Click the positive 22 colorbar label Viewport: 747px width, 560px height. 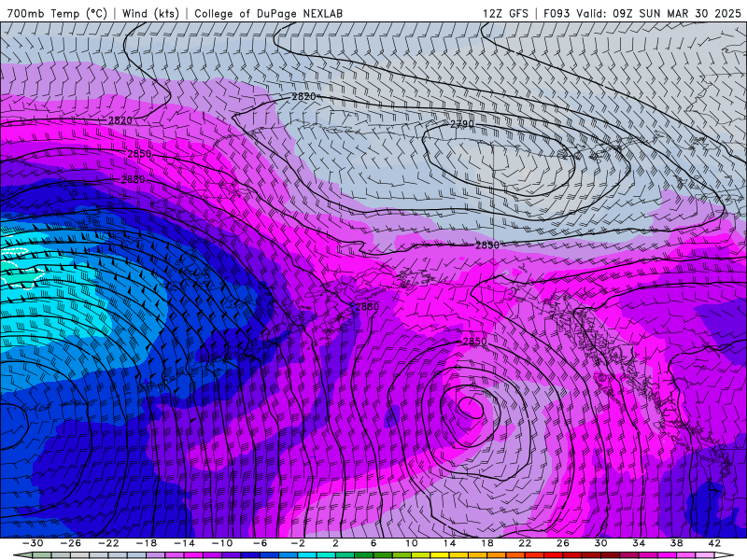(525, 543)
